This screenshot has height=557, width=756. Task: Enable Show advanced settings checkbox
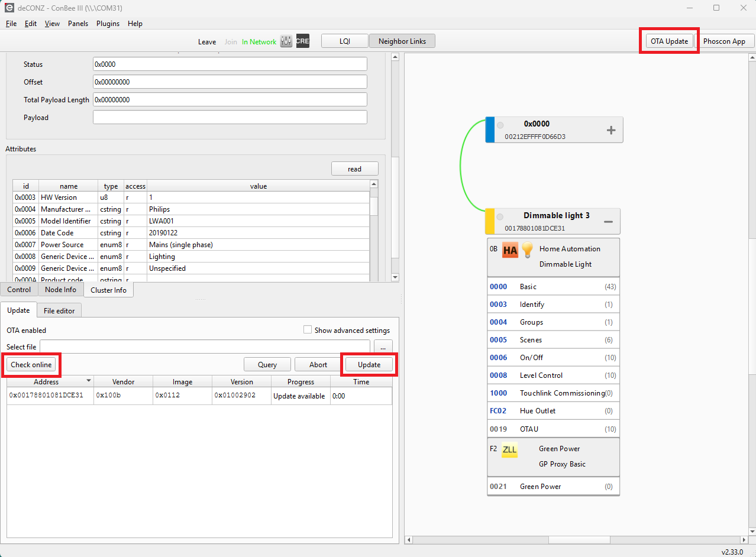coord(308,330)
